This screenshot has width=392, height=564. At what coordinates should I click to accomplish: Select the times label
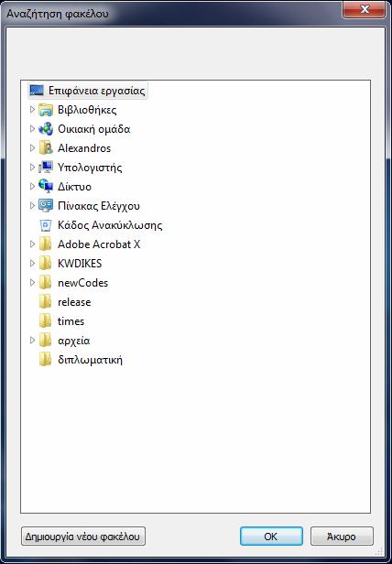click(x=71, y=321)
